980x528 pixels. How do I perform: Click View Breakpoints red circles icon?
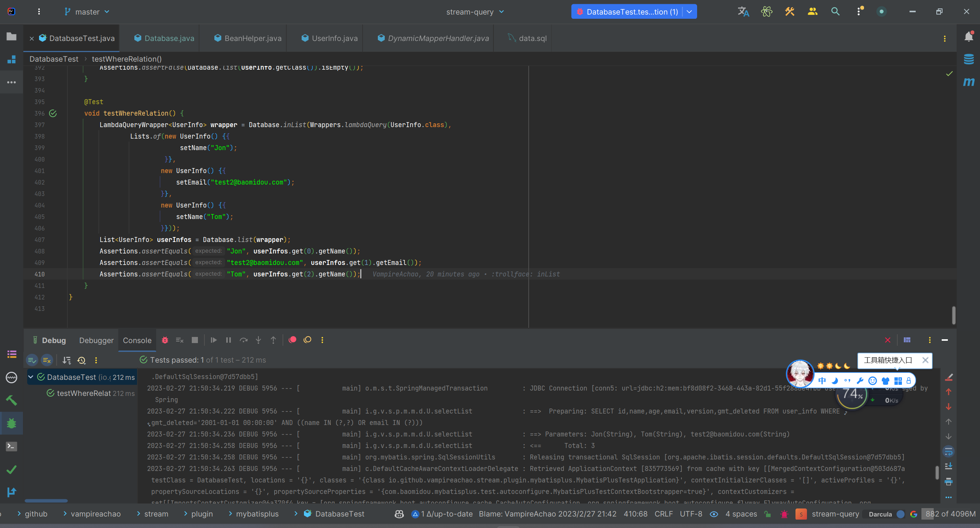292,340
